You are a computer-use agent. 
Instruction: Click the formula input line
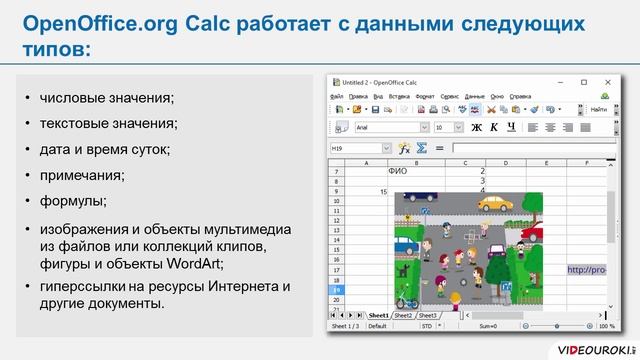coord(534,148)
